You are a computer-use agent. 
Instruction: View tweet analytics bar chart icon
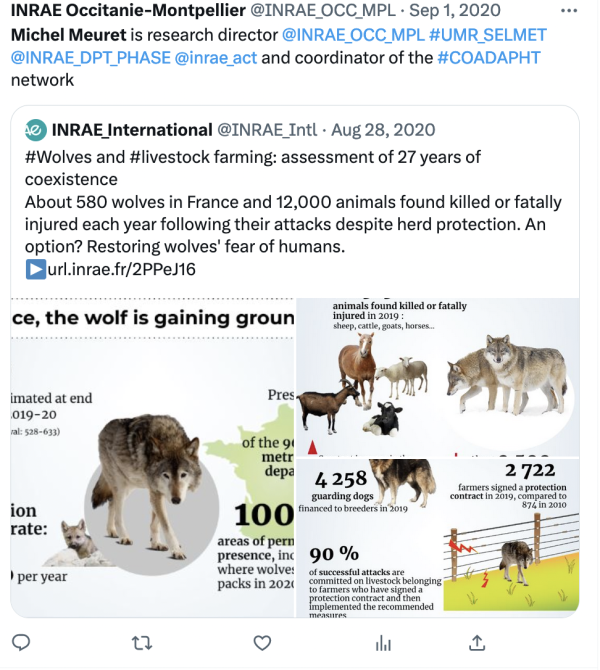tap(382, 642)
